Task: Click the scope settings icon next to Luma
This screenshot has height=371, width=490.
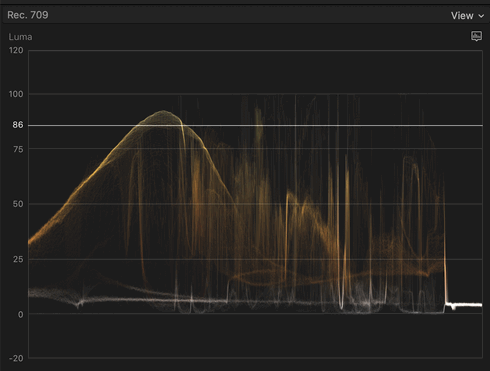Action: [x=476, y=36]
